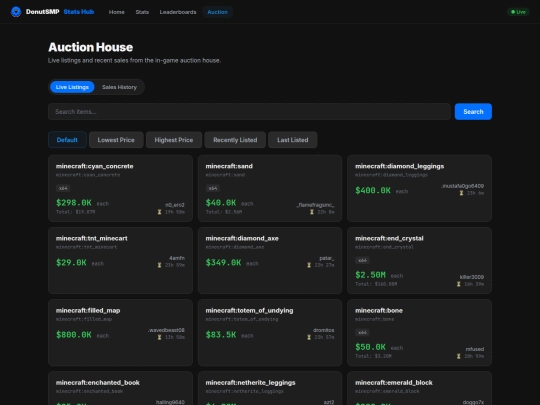Open the minecraft:diamond_leggings listing title
The width and height of the screenshot is (540, 405).
(399, 166)
